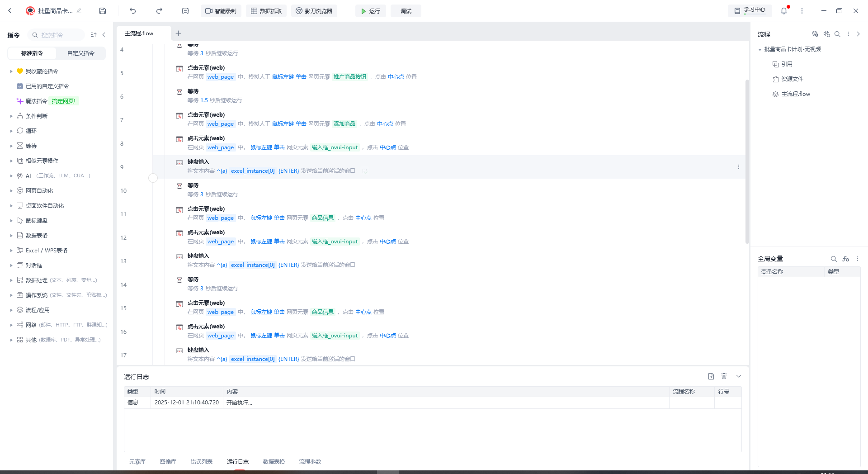
Task: Open the code view braces icon
Action: [185, 11]
